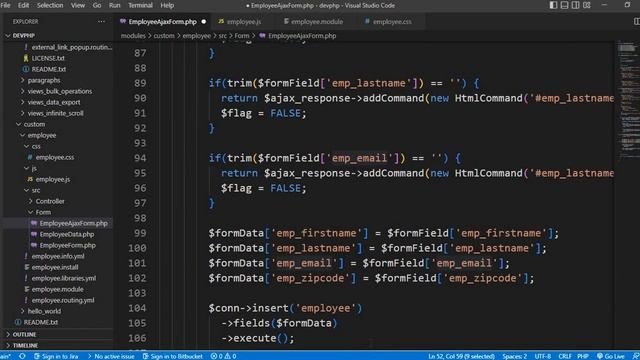Select the EmployeeAjaxForm.php editor tab
Viewport: 640px width, 360px height.
[162, 22]
